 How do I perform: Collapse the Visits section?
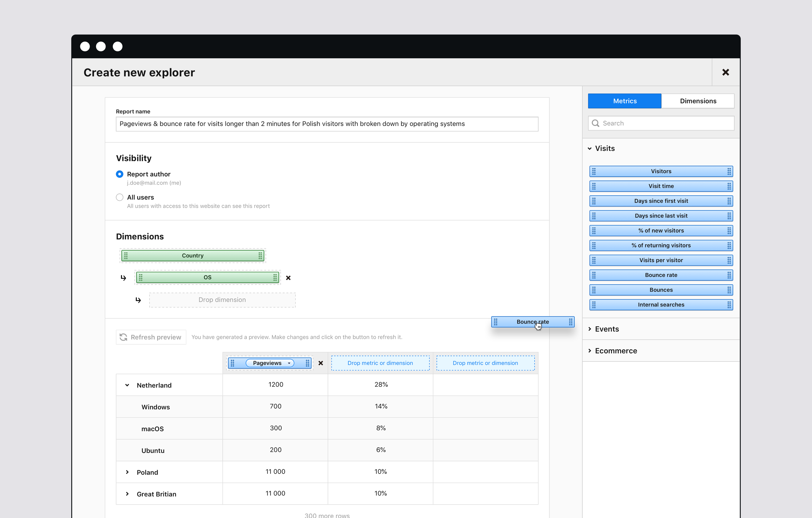590,148
